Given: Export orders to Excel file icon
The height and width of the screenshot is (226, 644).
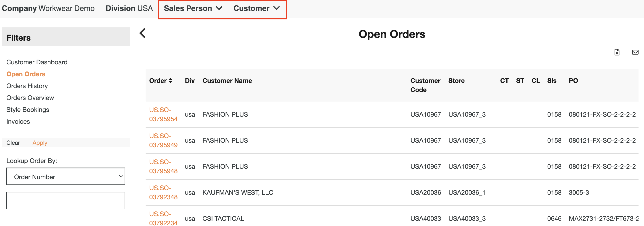Looking at the screenshot, I should pyautogui.click(x=617, y=52).
